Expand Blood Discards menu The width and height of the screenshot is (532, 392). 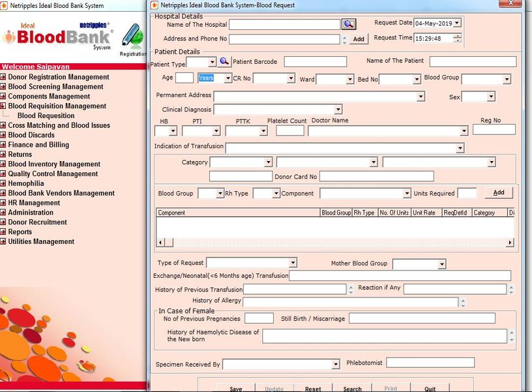(x=3, y=135)
